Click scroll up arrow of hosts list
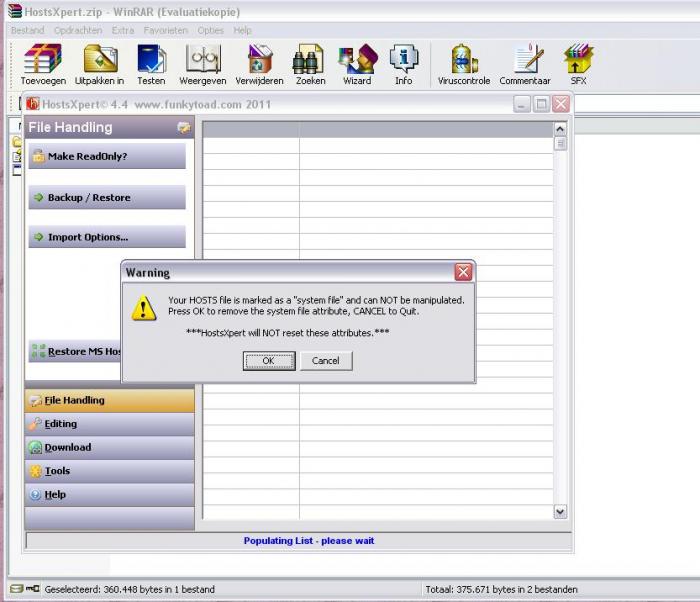 pos(560,130)
